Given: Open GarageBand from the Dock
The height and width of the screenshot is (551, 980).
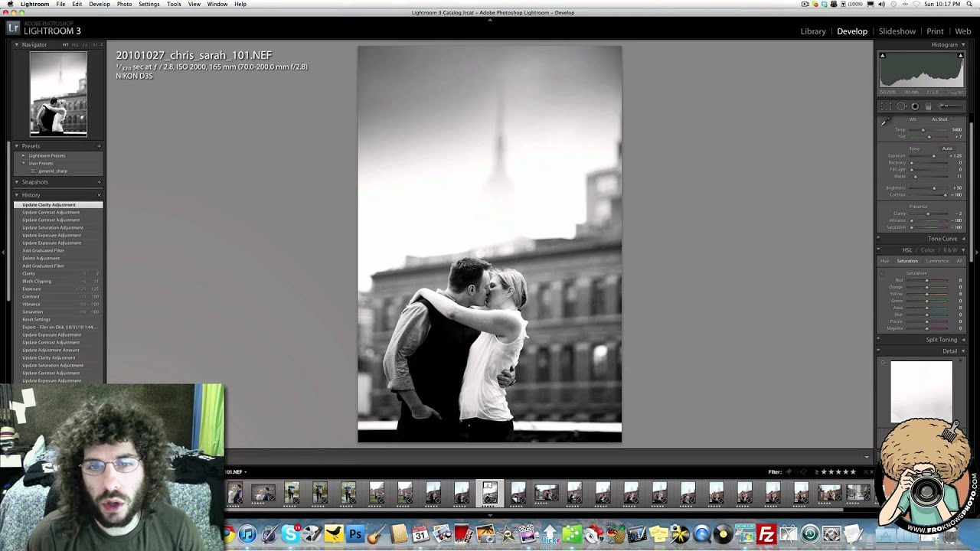Looking at the screenshot, I should [x=376, y=533].
